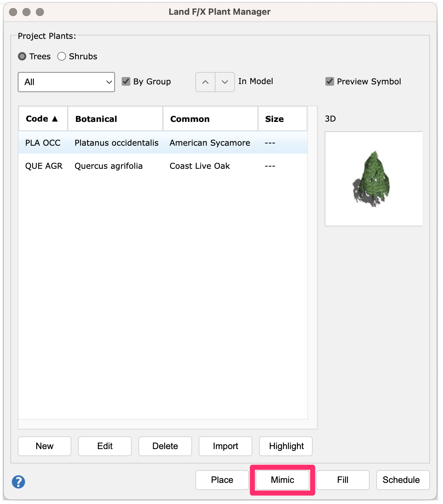
Task: Click the Edit button
Action: pyautogui.click(x=105, y=446)
